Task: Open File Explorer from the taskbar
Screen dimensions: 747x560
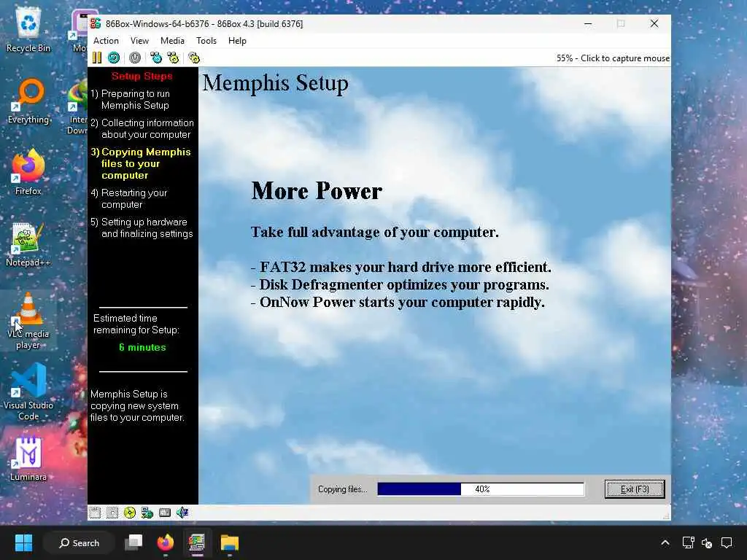Action: click(229, 542)
